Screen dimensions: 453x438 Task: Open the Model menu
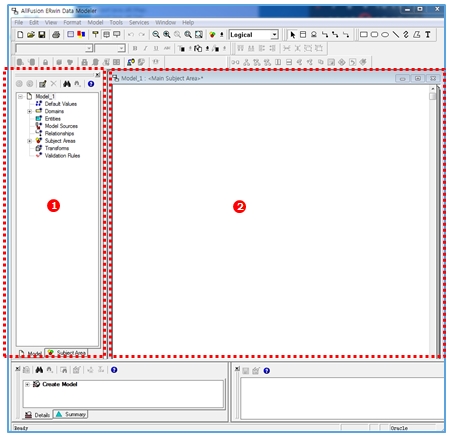click(x=95, y=22)
